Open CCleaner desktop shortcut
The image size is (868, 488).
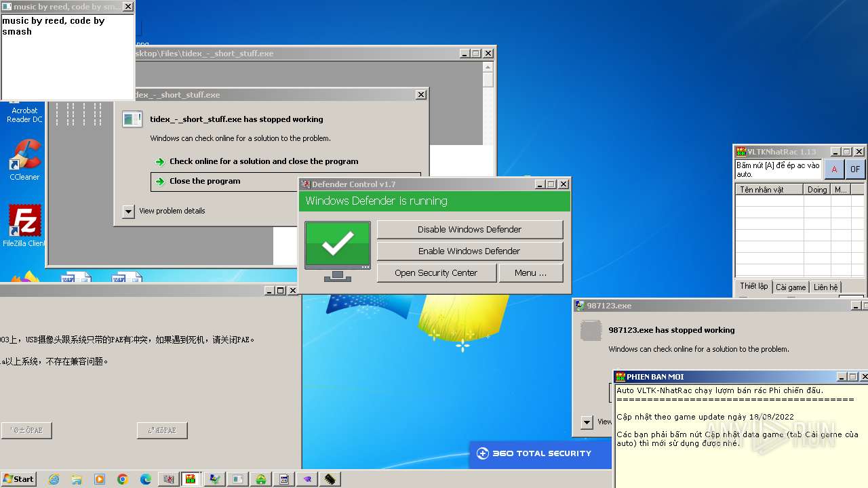24,160
